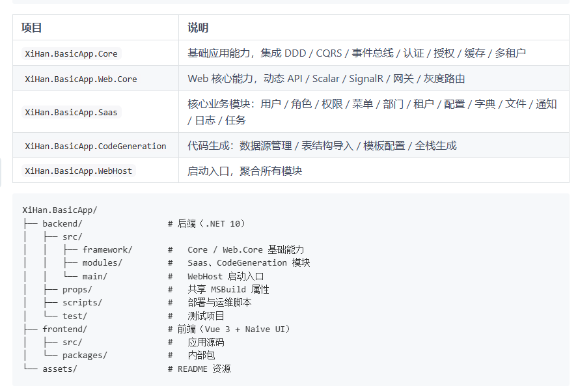
Task: Click the src/ entry under frontend/
Action: pos(72,343)
